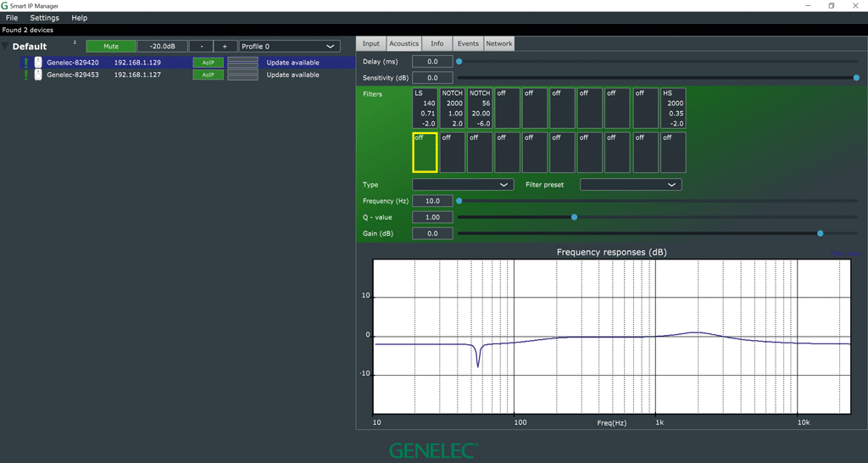Screen dimensions: 868x463
Task: Mute the Default group
Action: pyautogui.click(x=111, y=47)
